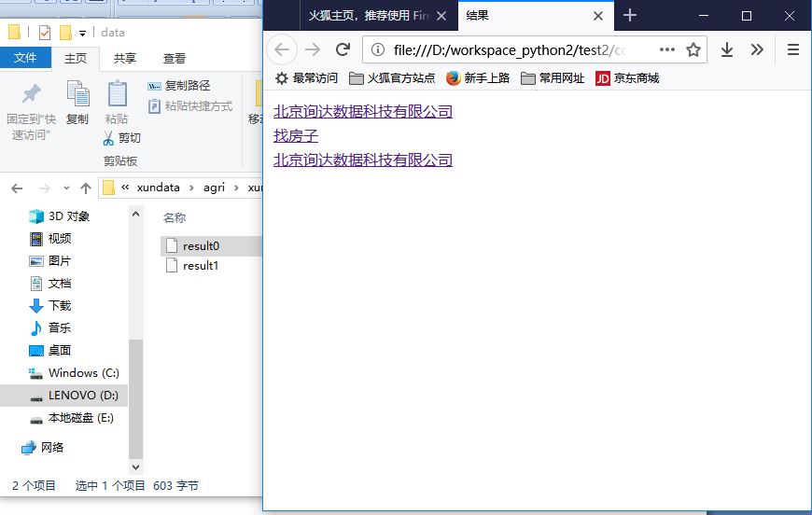The width and height of the screenshot is (812, 515).
Task: Click 剪切 scissors in ribbon
Action: 122,138
